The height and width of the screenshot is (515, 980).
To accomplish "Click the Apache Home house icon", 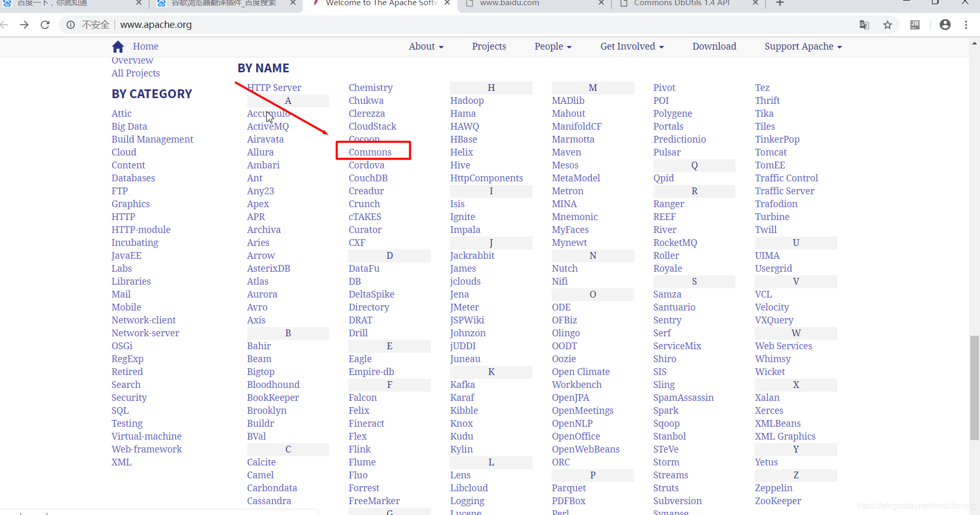I will (118, 46).
